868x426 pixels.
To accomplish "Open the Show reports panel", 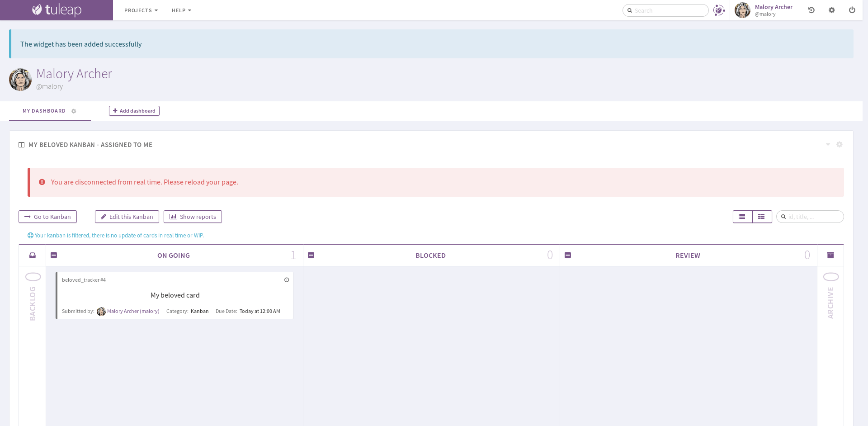I will [193, 217].
